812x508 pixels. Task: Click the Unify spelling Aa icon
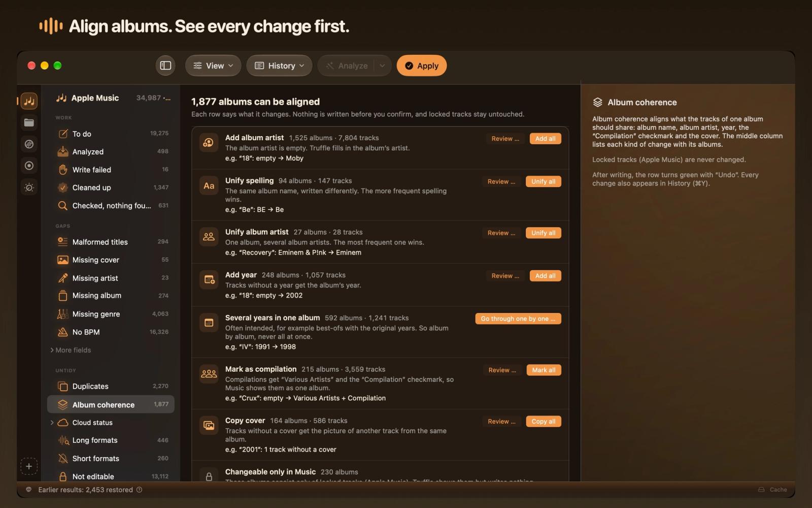coord(209,186)
